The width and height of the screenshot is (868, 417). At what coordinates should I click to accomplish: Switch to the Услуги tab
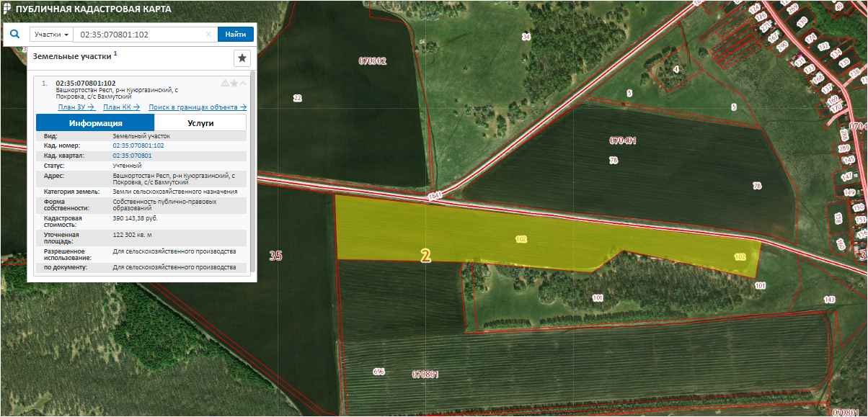[x=200, y=123]
